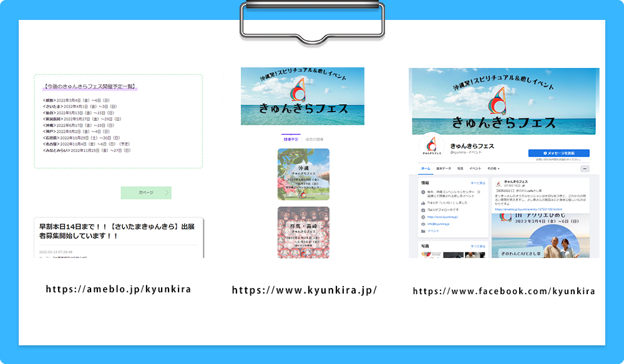Click the 神戸 2022年9月2日 schedule line
Image resolution: width=624 pixels, height=364 pixels.
76,132
